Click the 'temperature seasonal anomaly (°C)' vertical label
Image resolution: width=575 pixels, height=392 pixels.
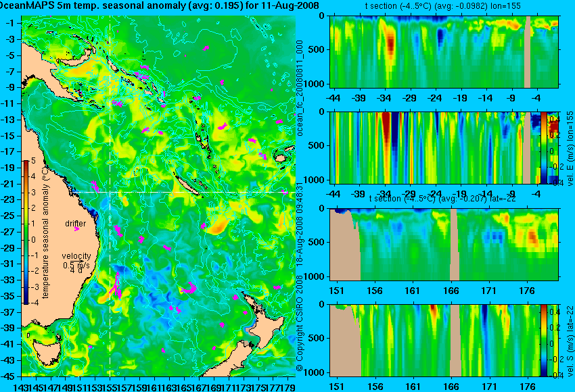click(45, 232)
